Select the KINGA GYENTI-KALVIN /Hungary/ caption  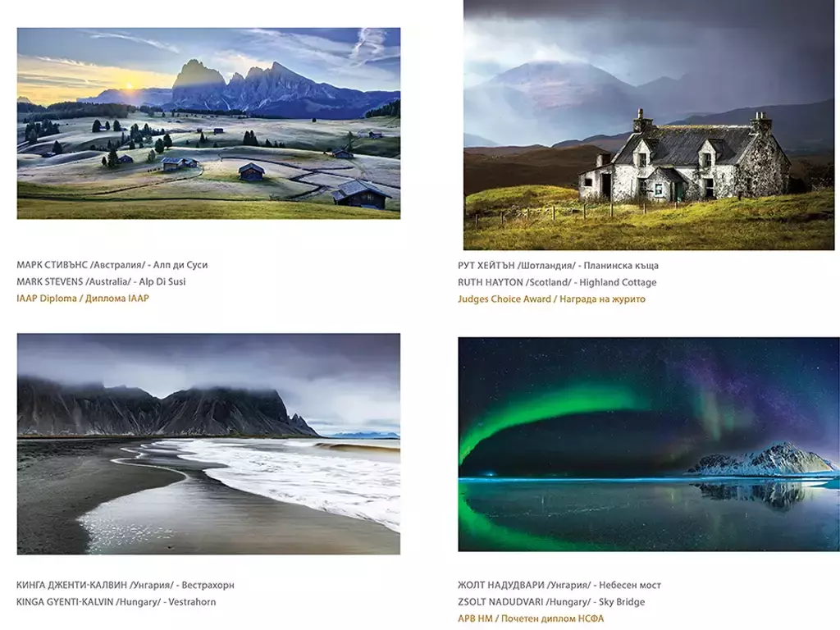point(116,601)
